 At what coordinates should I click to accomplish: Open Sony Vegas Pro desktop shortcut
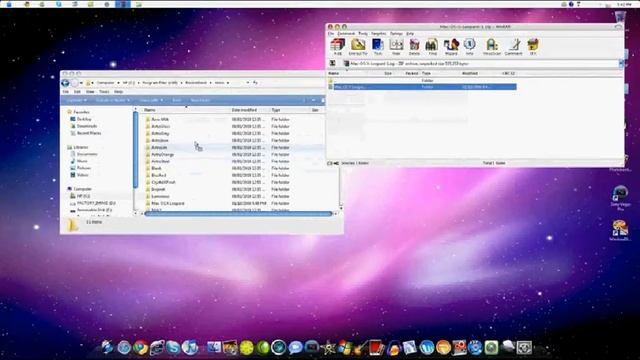coord(620,198)
